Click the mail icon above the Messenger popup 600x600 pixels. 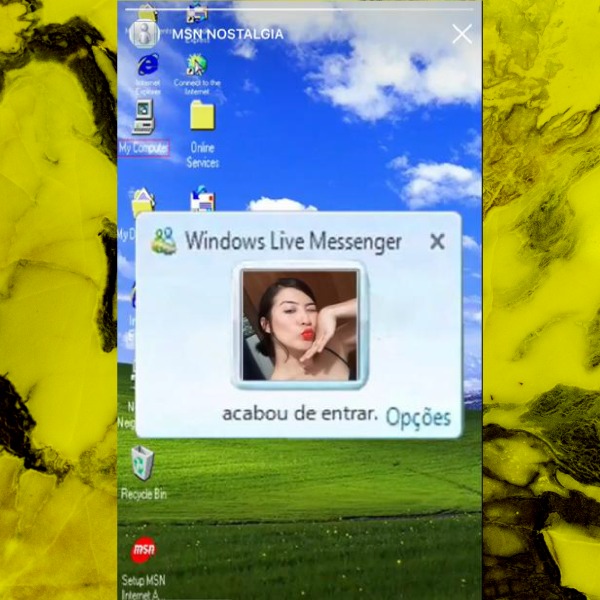(x=202, y=199)
